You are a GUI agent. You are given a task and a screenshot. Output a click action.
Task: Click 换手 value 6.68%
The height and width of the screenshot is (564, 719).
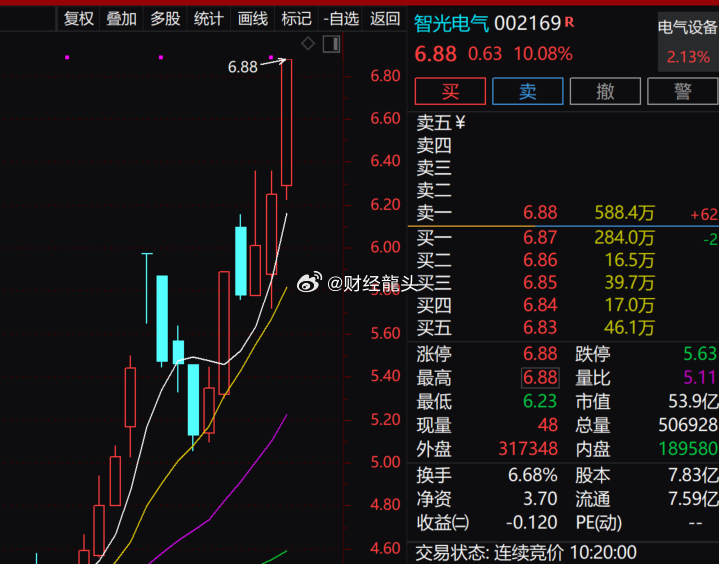pyautogui.click(x=532, y=476)
